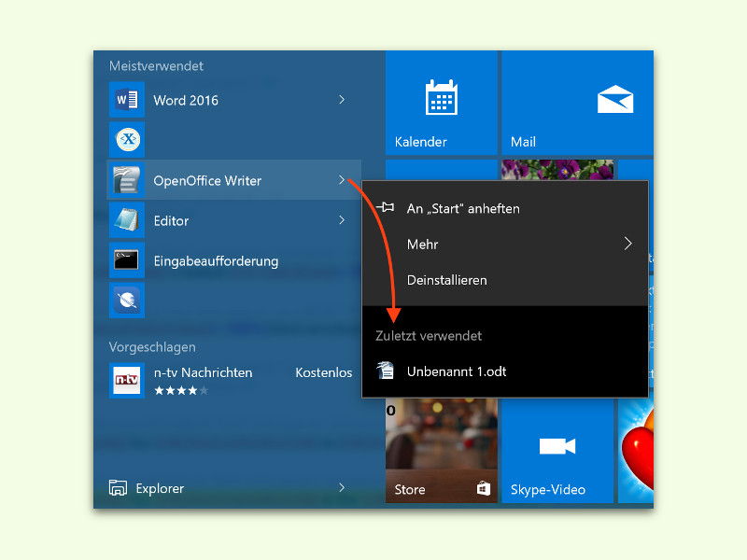Open Eingabeaufforderung command prompt icon
Screen dimensions: 747x560
pos(127,260)
